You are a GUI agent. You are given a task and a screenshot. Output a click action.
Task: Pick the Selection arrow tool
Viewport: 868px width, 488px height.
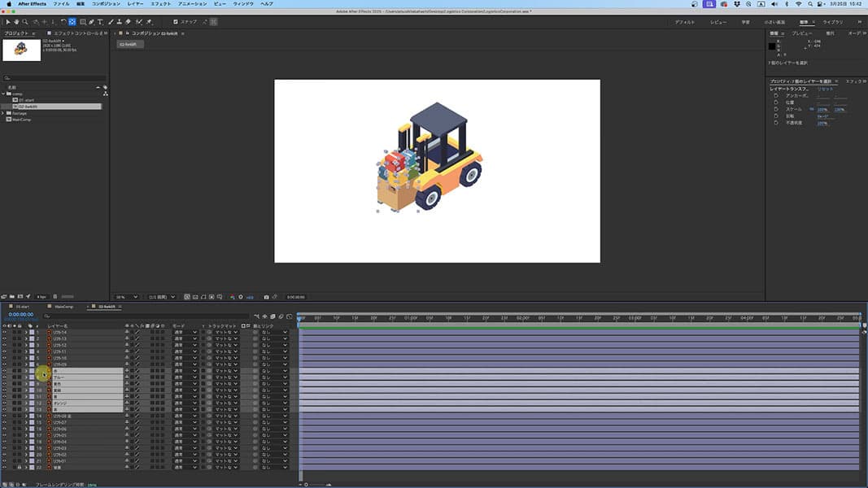(x=7, y=22)
